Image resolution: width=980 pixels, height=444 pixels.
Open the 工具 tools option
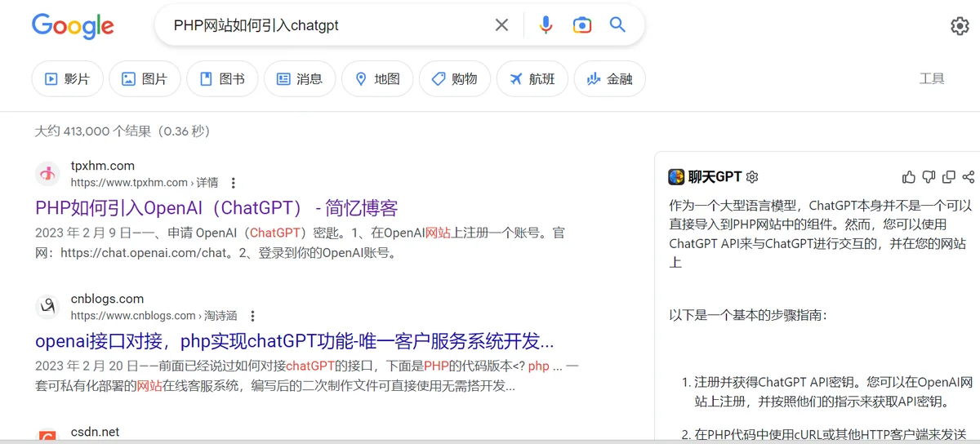point(932,79)
